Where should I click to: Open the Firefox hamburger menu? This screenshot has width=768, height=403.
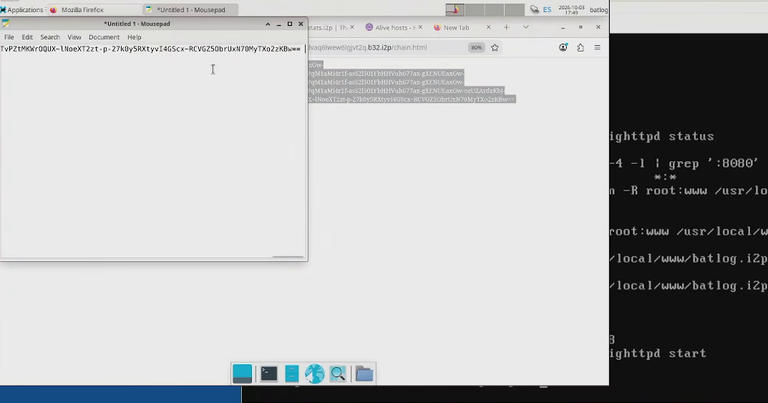point(598,47)
